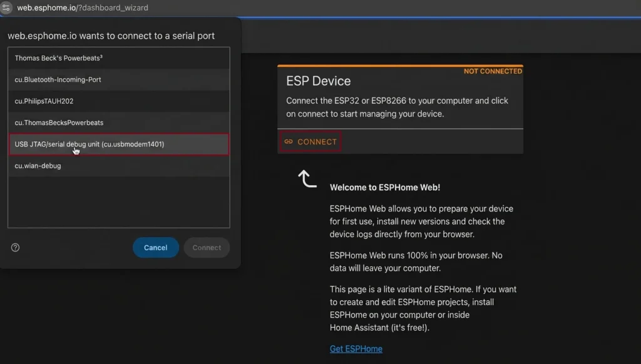Image resolution: width=641 pixels, height=364 pixels.
Task: Click the dialog's Connect button
Action: point(207,248)
